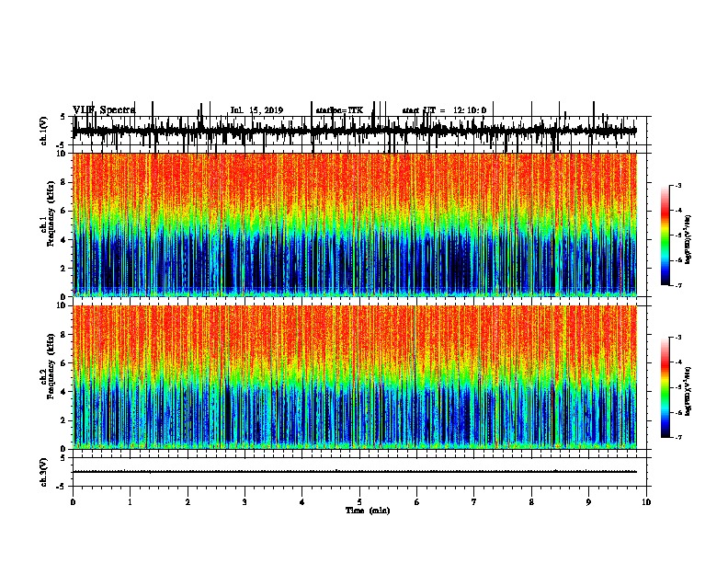The height and width of the screenshot is (563, 728).
Task: Click the ch.1 color bar PSD unit label
Action: click(688, 240)
